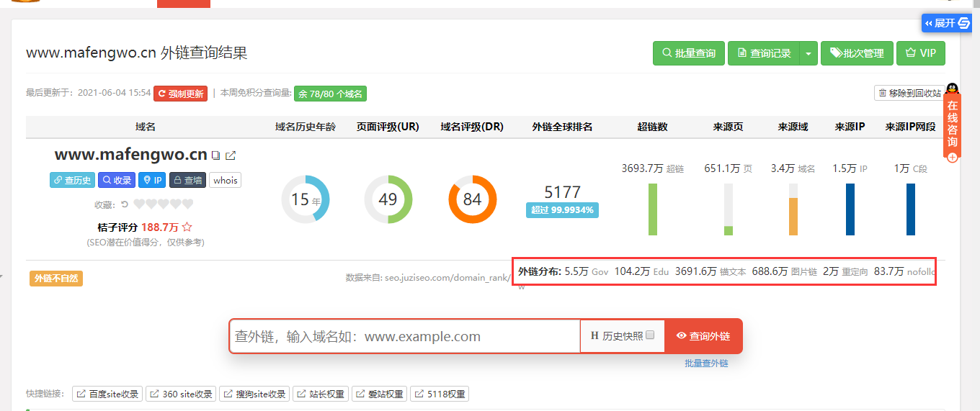This screenshot has height=411, width=980.
Task: Click the blue bar under 1万 C段
Action: click(911, 209)
